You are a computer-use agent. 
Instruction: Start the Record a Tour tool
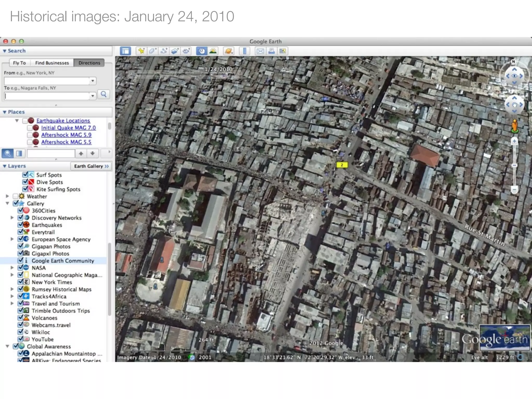click(x=186, y=51)
